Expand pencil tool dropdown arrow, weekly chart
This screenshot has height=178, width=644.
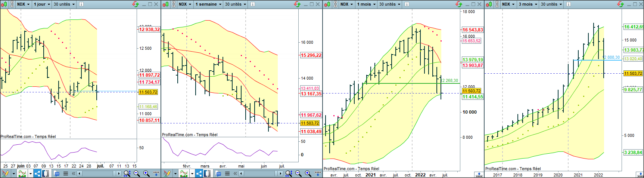(175, 174)
